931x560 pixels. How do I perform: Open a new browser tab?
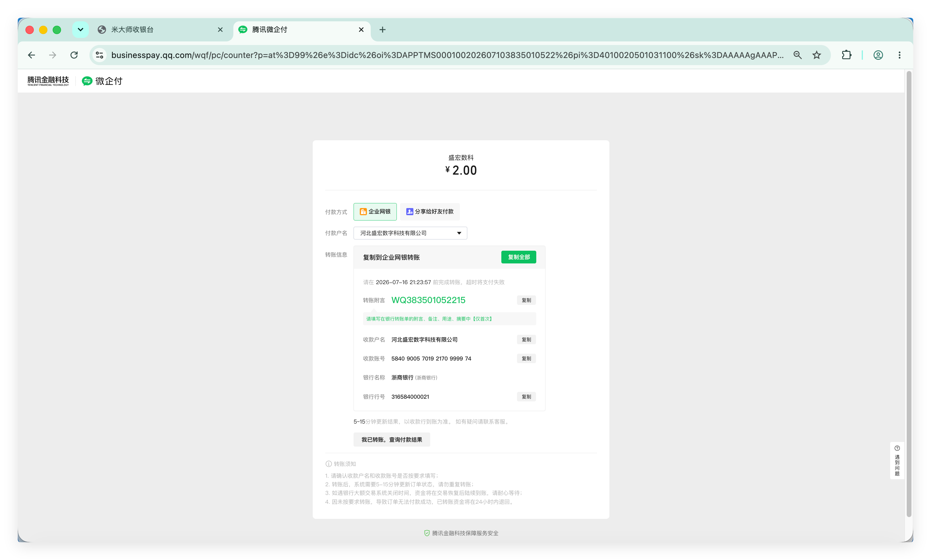click(383, 29)
